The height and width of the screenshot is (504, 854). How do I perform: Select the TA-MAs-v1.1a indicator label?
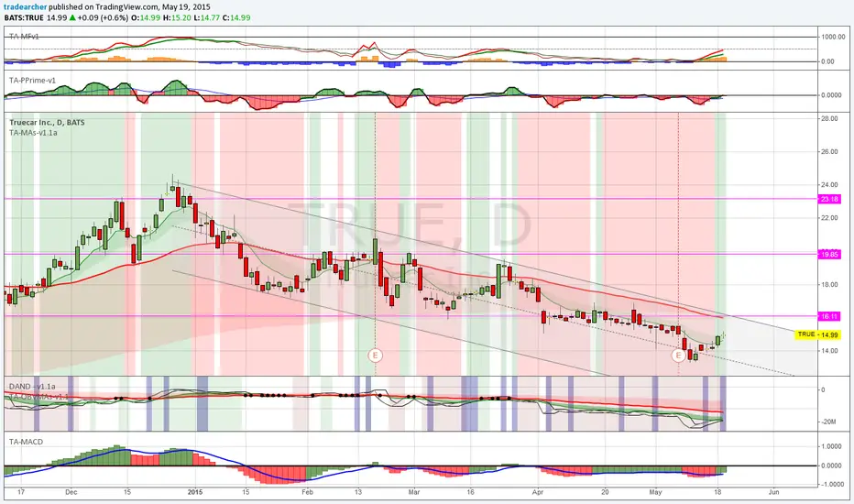(x=33, y=132)
